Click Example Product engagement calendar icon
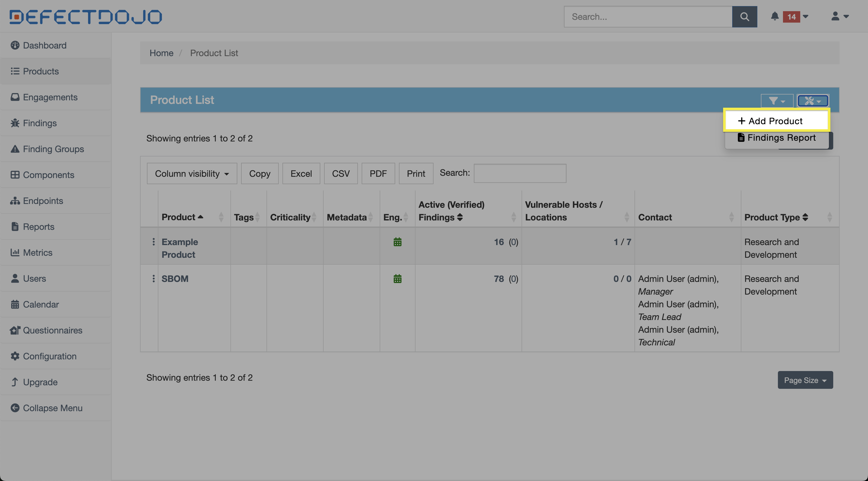This screenshot has height=481, width=868. 398,242
